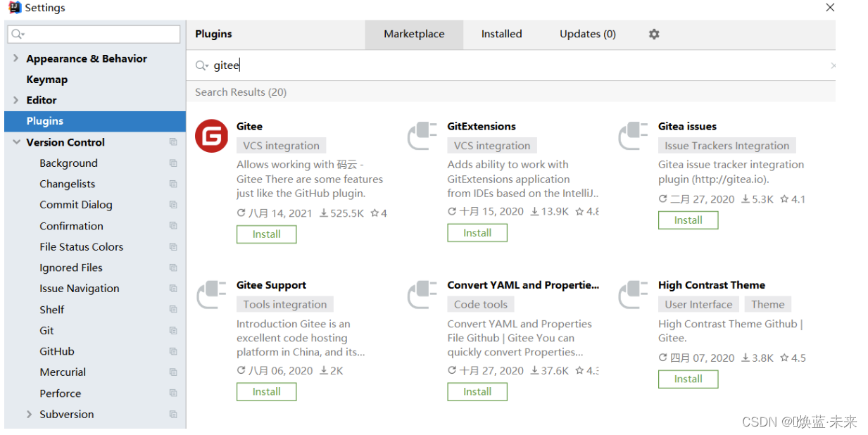Click the Convert YAML plugin icon
868x435 pixels.
(423, 295)
